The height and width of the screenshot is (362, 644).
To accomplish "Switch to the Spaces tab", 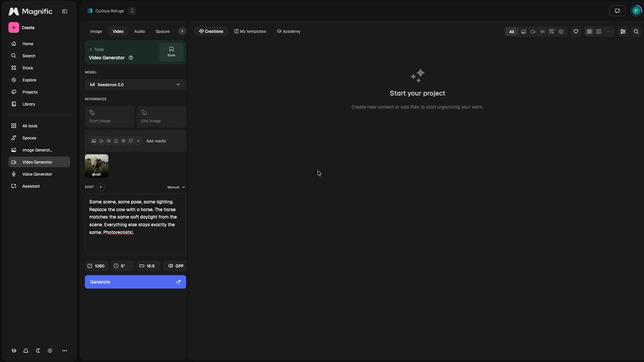I will point(163,32).
